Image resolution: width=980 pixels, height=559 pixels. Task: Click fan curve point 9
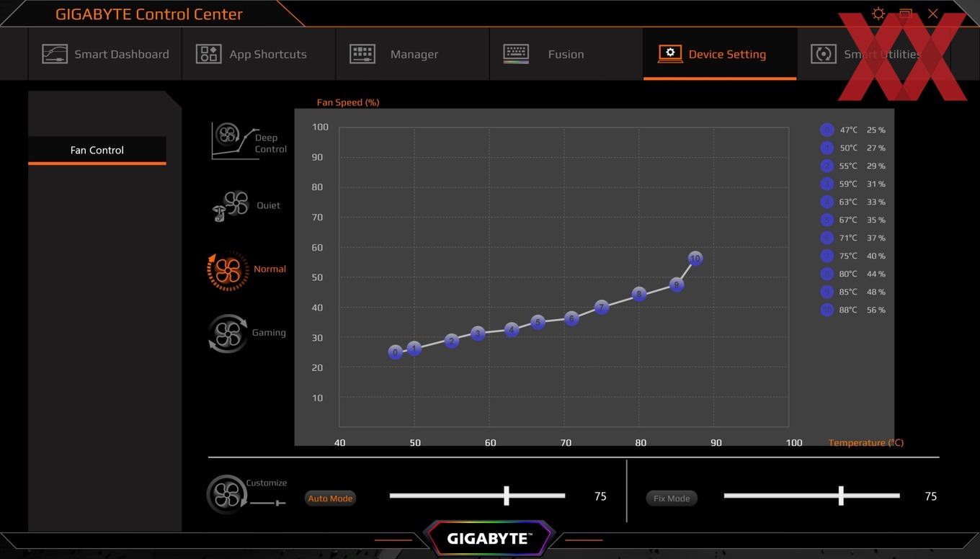tap(676, 285)
